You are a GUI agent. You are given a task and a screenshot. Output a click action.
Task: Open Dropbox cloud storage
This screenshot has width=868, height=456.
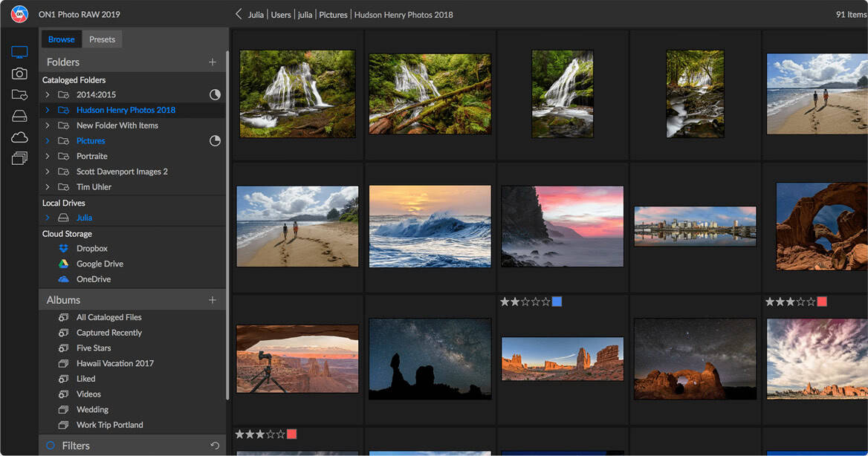(91, 249)
